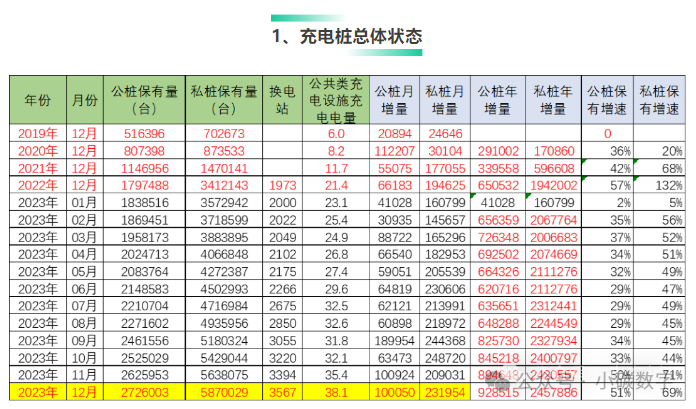Select the 私桩月增量 header cell

click(x=445, y=100)
